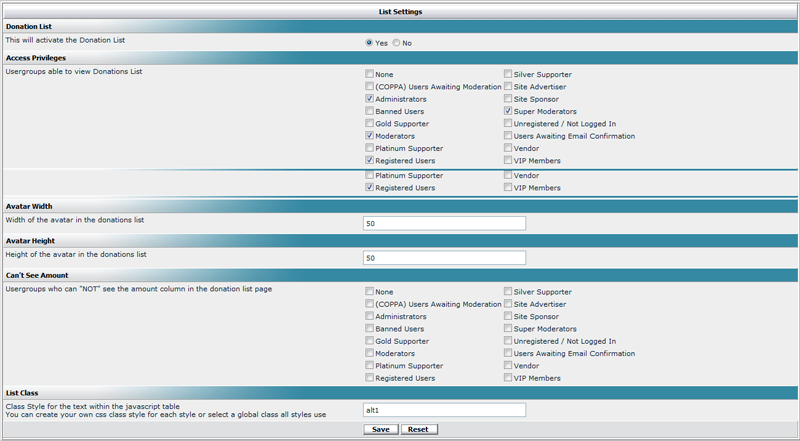Enable Silver Supporter under Can't See Amount
800x441 pixels.
tap(508, 291)
